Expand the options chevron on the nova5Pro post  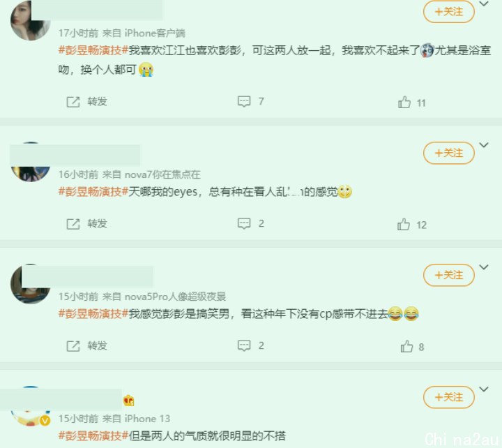coord(484,267)
